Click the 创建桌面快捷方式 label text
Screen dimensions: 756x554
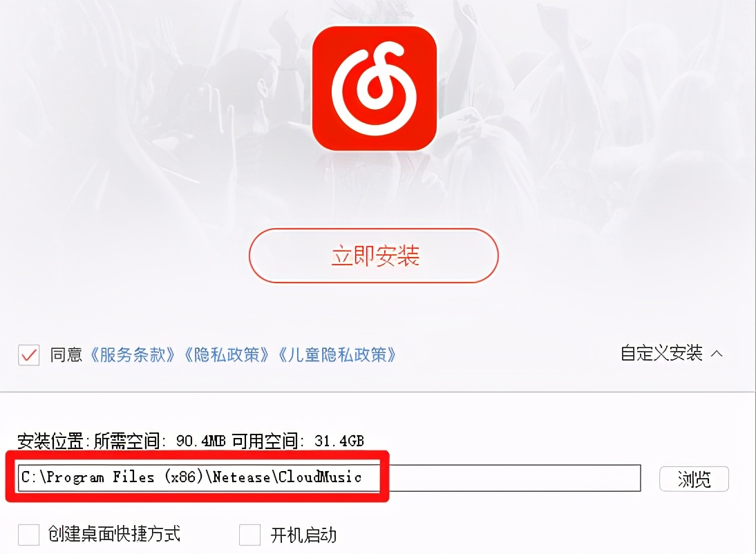(x=114, y=534)
